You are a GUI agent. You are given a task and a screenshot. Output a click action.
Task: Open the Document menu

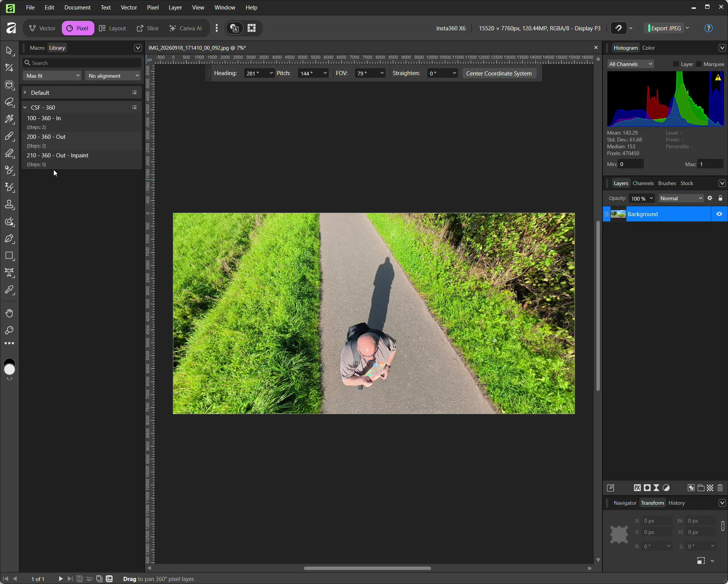coord(77,8)
